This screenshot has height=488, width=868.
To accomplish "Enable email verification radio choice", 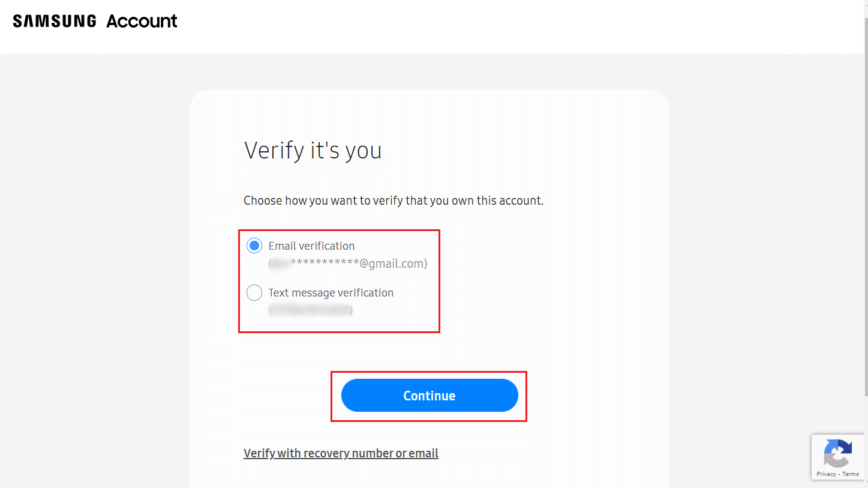I will click(x=254, y=245).
